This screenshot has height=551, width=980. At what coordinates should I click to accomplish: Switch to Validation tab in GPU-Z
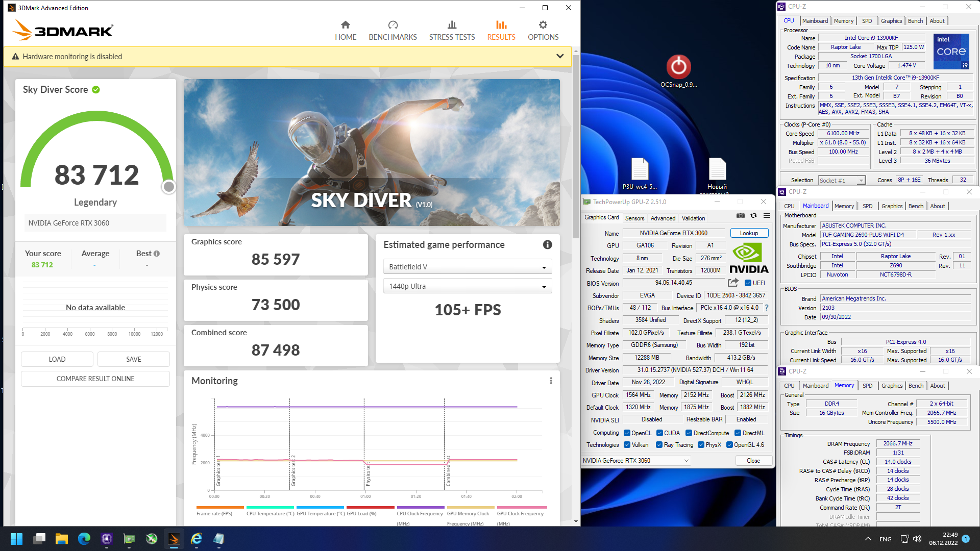[x=693, y=218]
